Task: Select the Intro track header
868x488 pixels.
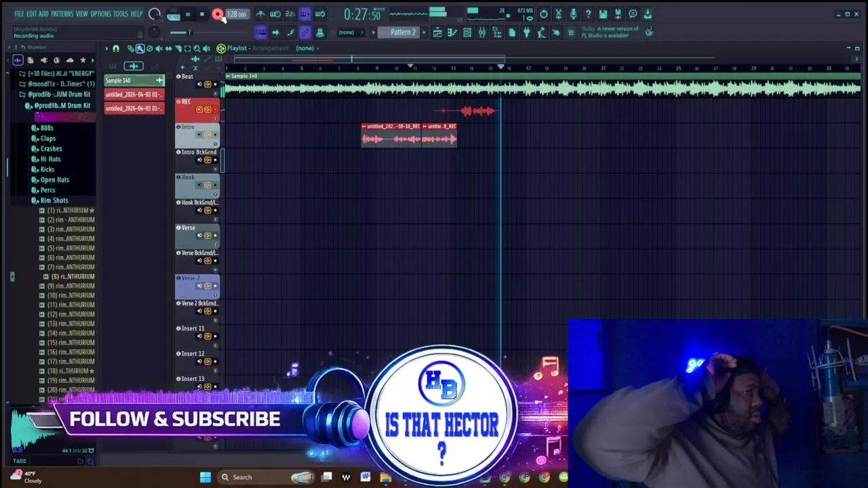Action: coord(197,136)
